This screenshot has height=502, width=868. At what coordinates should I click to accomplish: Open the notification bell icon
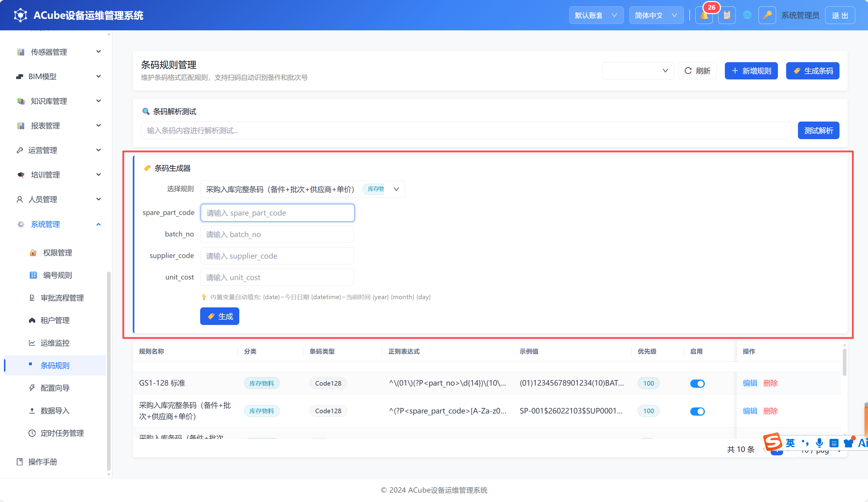tap(704, 15)
